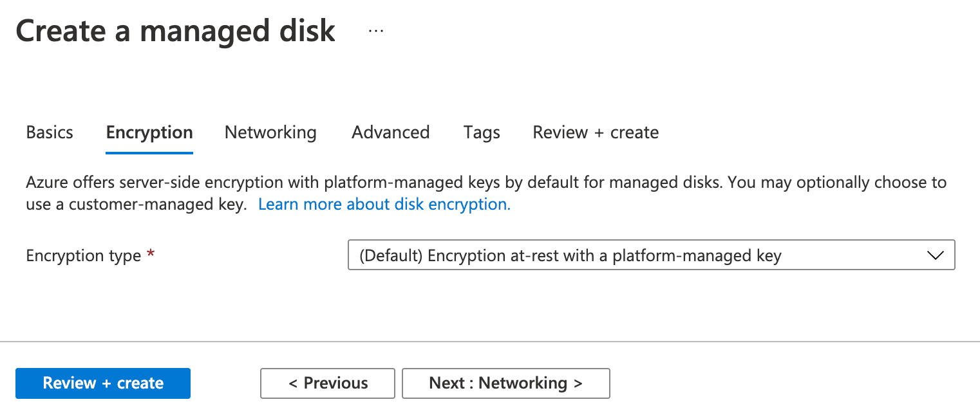The width and height of the screenshot is (980, 413).
Task: Switch to the Review + create tab
Action: [595, 132]
